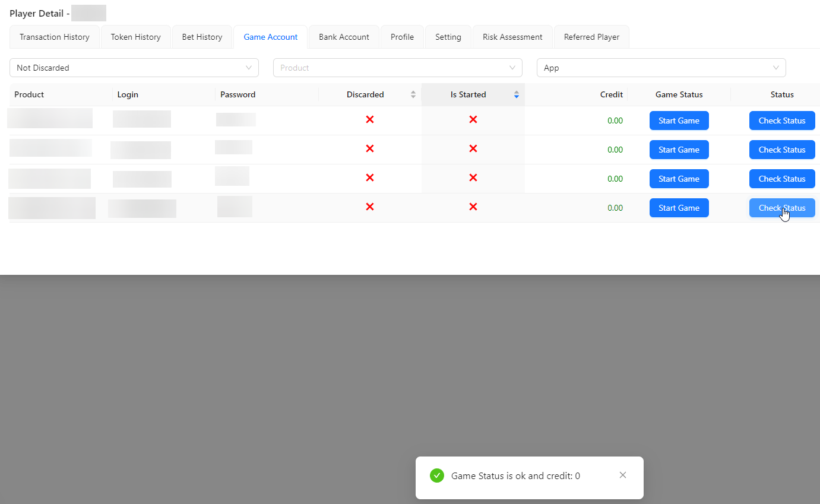This screenshot has width=820, height=504.
Task: Click the green success checkmark icon
Action: 437,476
